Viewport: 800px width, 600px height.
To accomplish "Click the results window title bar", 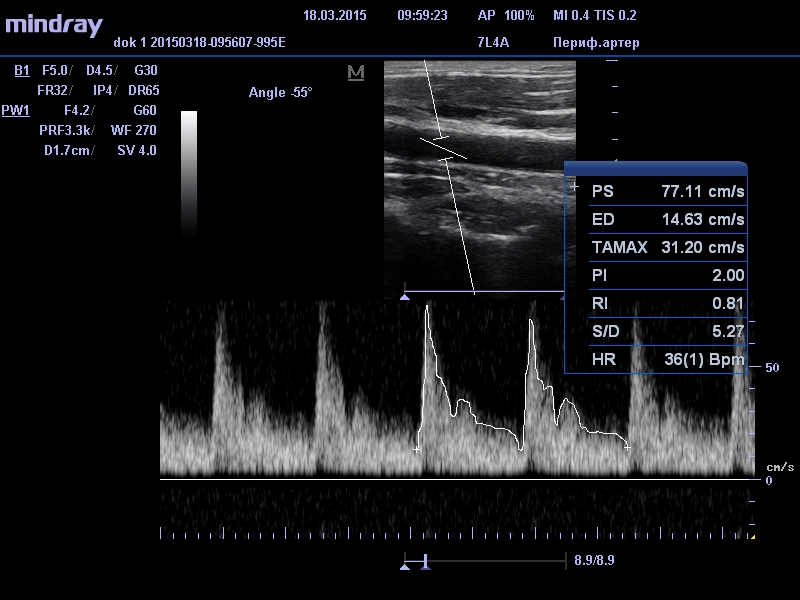I will 656,168.
